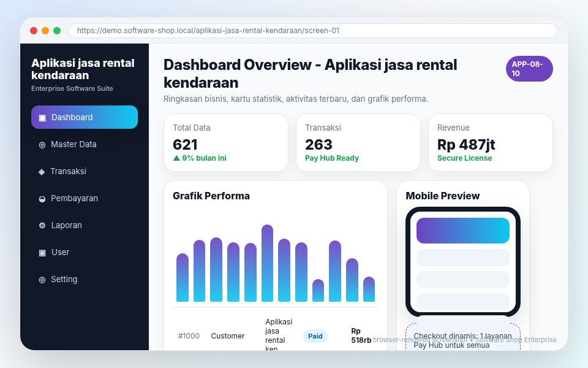Click the 'Rp 518rb' amount cell

pyautogui.click(x=361, y=335)
